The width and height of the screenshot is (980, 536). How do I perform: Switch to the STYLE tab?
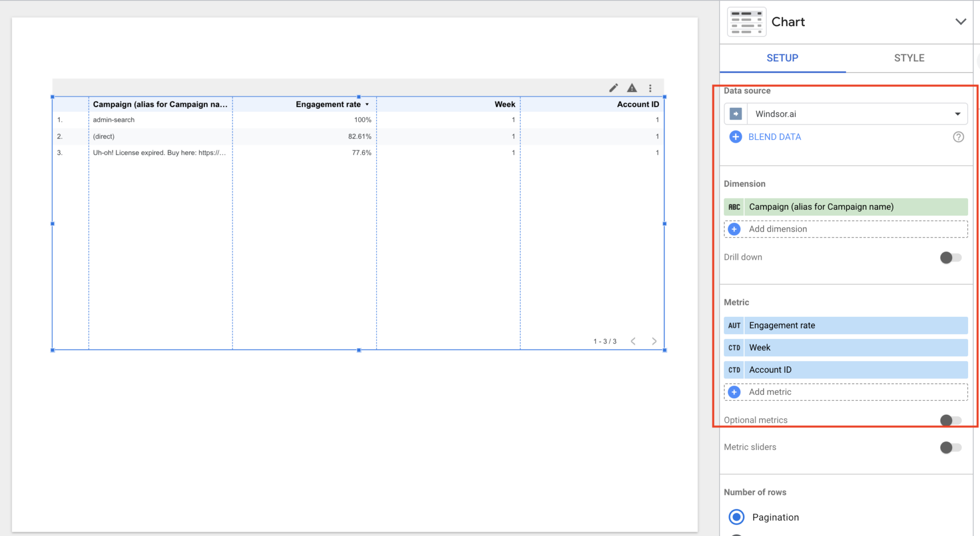coord(909,58)
